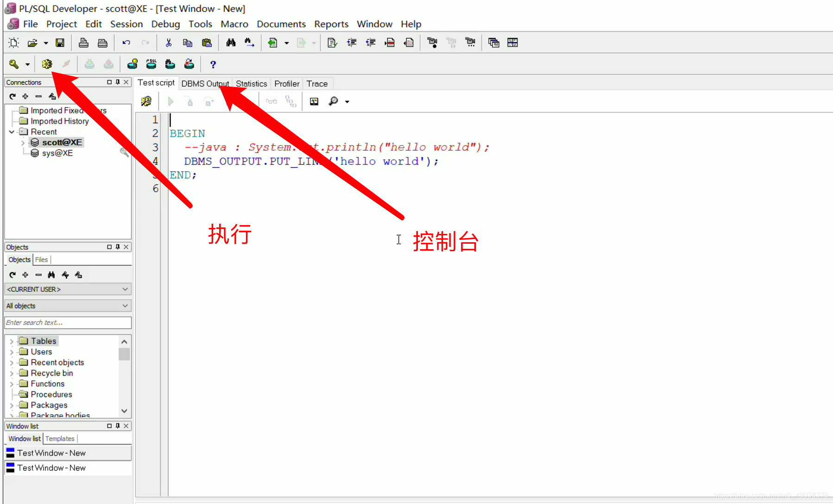
Task: Open dropdown arrow next to Log on key
Action: (27, 64)
